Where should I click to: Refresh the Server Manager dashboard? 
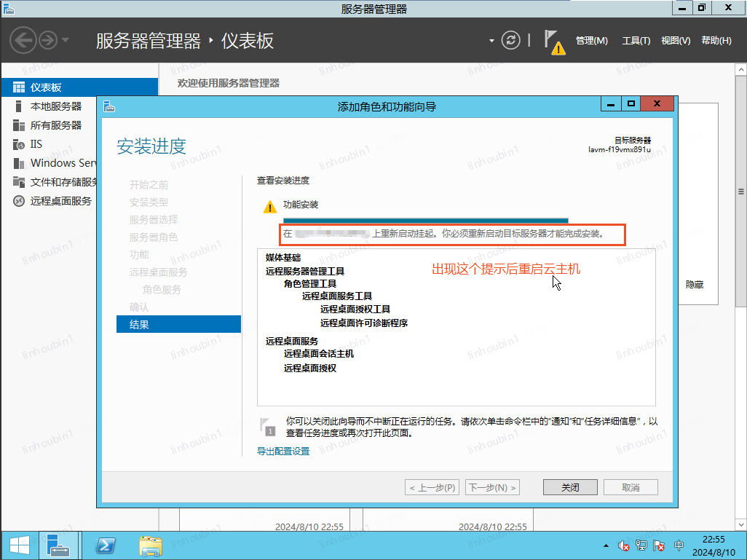point(510,41)
